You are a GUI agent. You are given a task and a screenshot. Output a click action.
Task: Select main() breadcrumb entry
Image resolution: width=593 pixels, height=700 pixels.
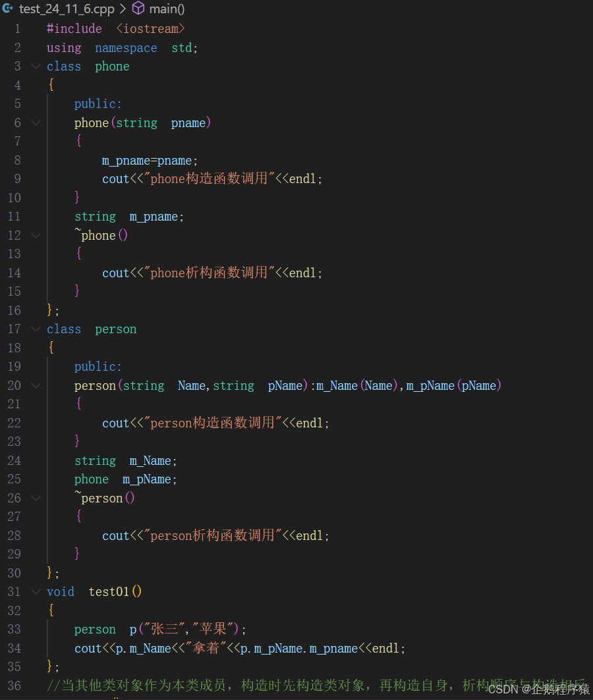(x=167, y=9)
